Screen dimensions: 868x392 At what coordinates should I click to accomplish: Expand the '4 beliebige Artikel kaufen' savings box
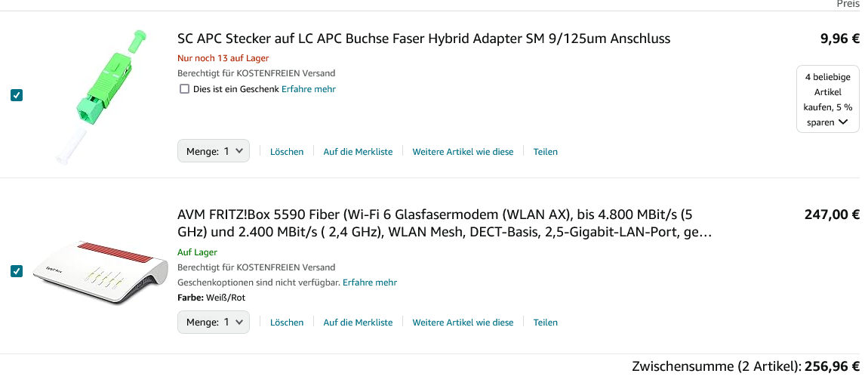[x=828, y=99]
